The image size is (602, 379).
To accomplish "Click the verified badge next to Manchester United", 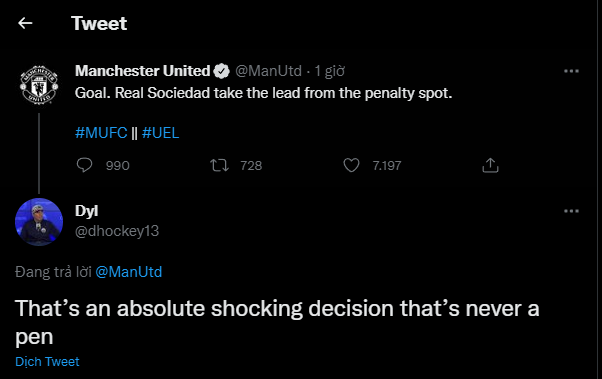I will 222,71.
